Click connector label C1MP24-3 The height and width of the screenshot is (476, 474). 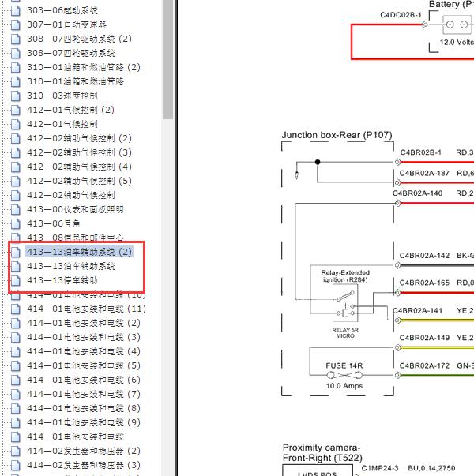coord(380,468)
